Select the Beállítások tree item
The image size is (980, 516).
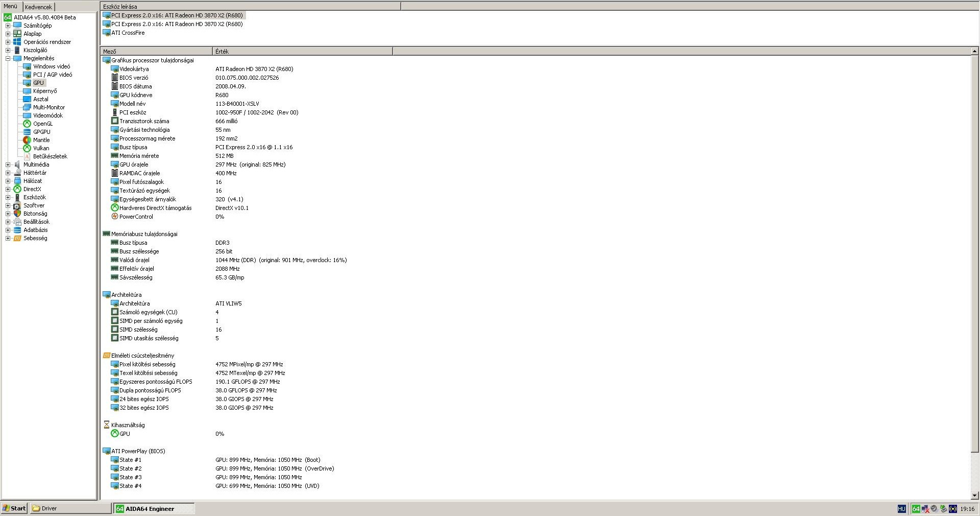36,222
